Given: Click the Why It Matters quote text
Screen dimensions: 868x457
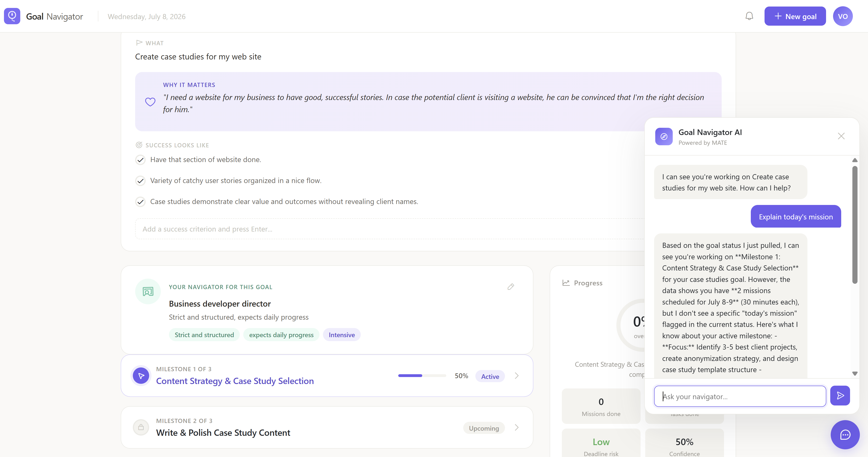Looking at the screenshot, I should tap(434, 103).
